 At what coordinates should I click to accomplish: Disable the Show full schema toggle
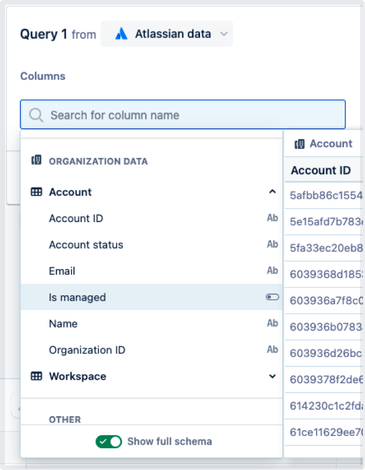tap(109, 441)
